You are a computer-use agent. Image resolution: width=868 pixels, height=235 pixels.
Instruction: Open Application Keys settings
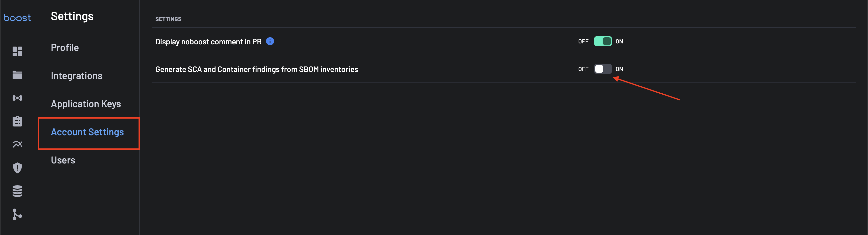85,104
